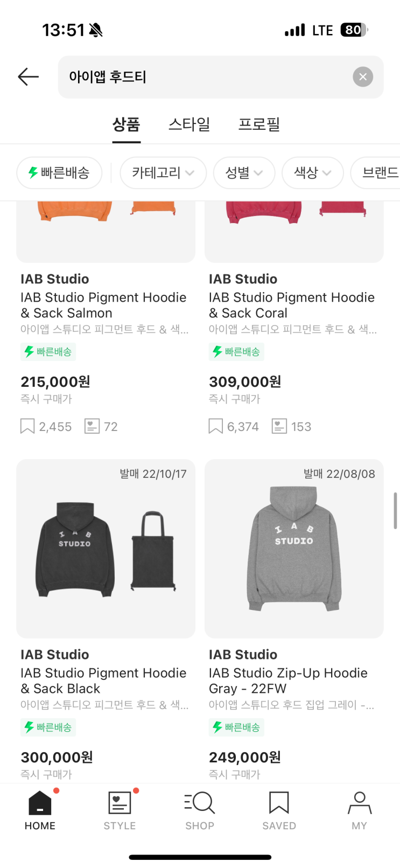
Task: Expand the 색상 filter dropdown
Action: pos(312,173)
